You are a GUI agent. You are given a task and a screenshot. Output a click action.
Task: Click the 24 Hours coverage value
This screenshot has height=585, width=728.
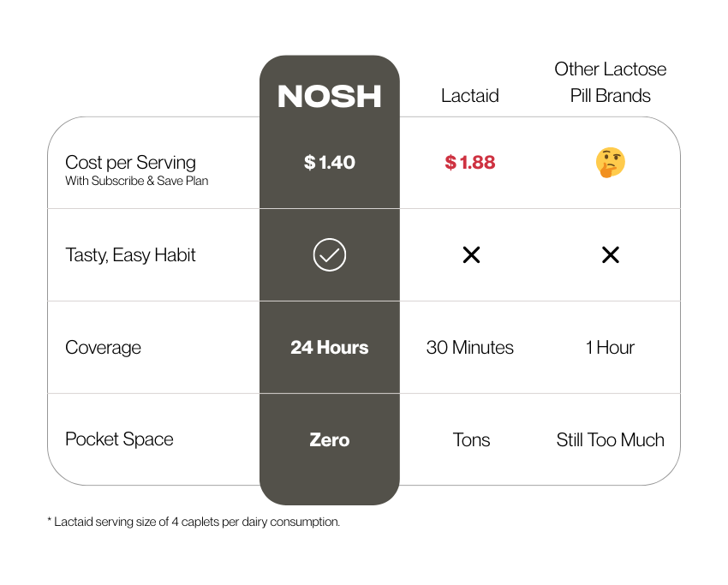coord(330,348)
